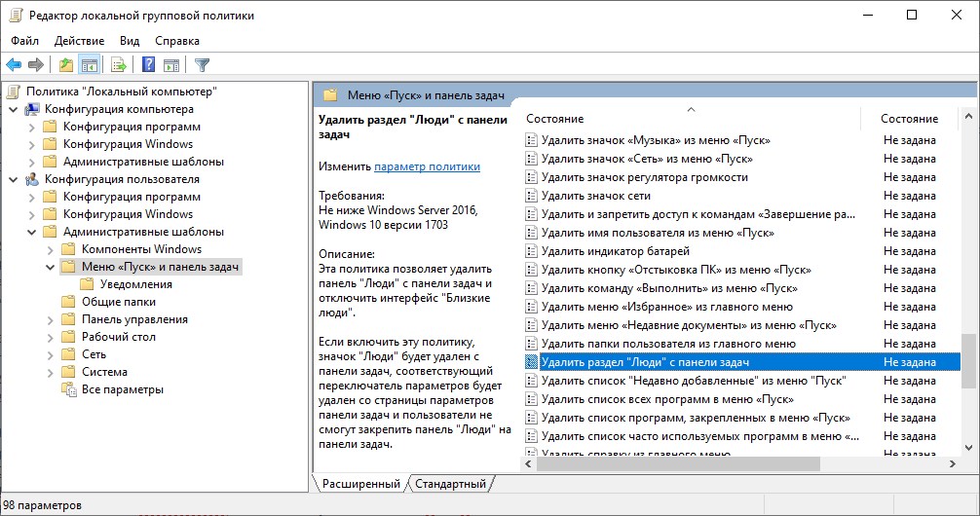Image resolution: width=980 pixels, height=516 pixels.
Task: Toggle the show/hide console tree icon
Action: [x=89, y=65]
